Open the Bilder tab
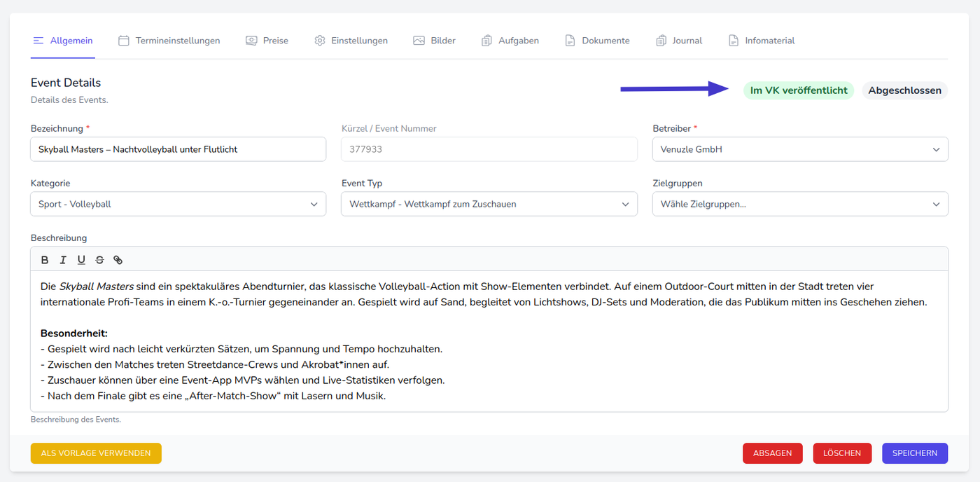Viewport: 980px width, 482px height. 434,41
